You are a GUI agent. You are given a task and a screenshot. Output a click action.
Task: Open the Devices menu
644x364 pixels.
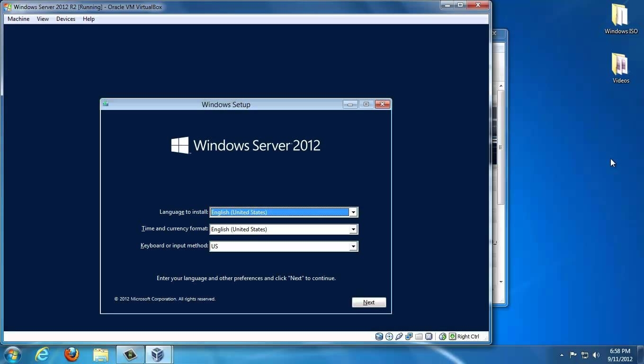pos(66,19)
